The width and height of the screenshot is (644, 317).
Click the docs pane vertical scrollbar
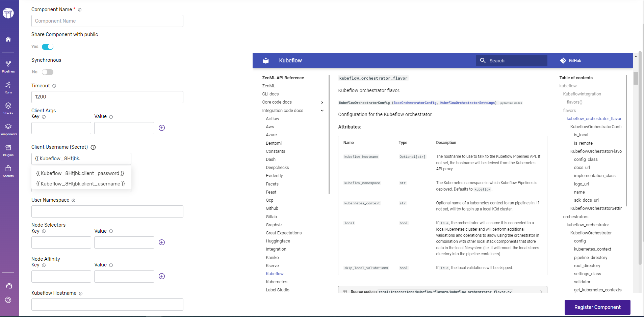[x=636, y=78]
